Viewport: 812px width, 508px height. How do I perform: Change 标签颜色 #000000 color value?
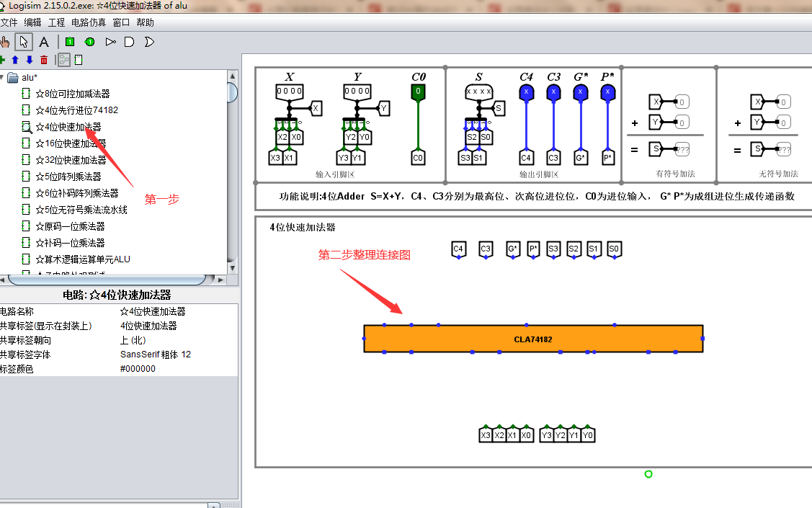pyautogui.click(x=178, y=369)
